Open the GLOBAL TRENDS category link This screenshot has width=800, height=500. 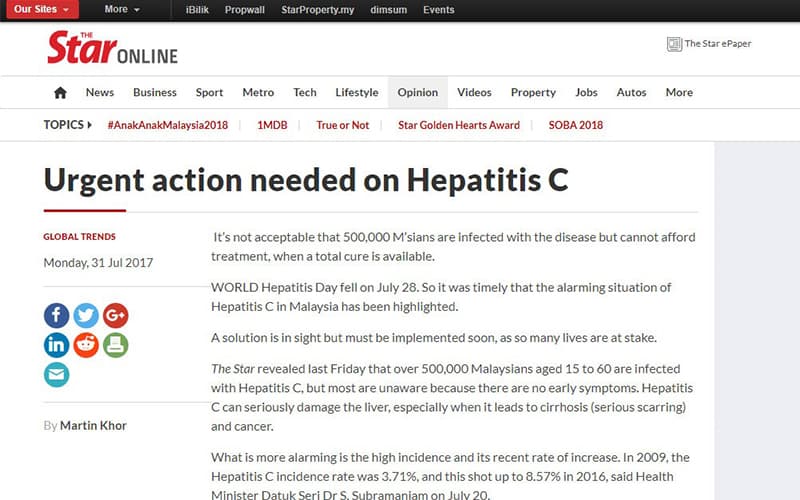tap(80, 237)
